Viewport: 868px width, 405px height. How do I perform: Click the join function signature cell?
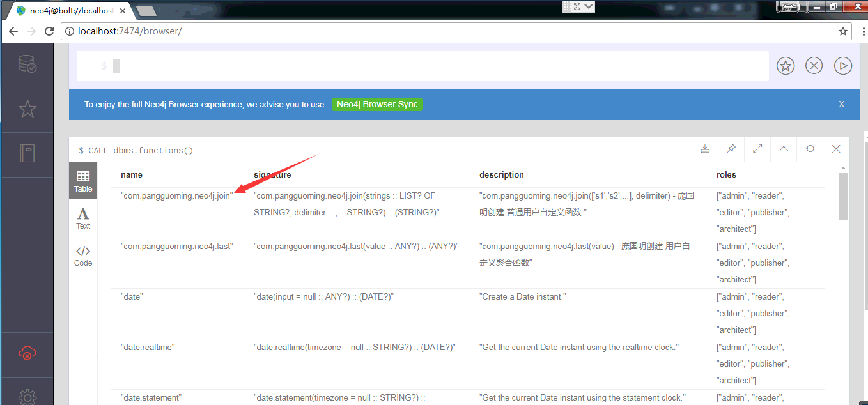click(x=346, y=204)
